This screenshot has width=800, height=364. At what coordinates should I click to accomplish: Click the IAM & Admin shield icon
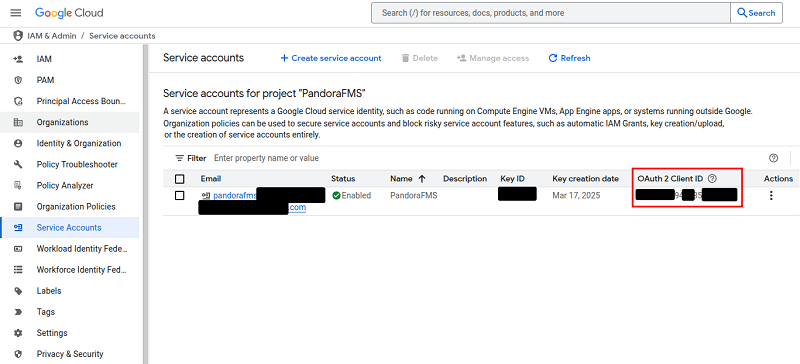(x=18, y=36)
